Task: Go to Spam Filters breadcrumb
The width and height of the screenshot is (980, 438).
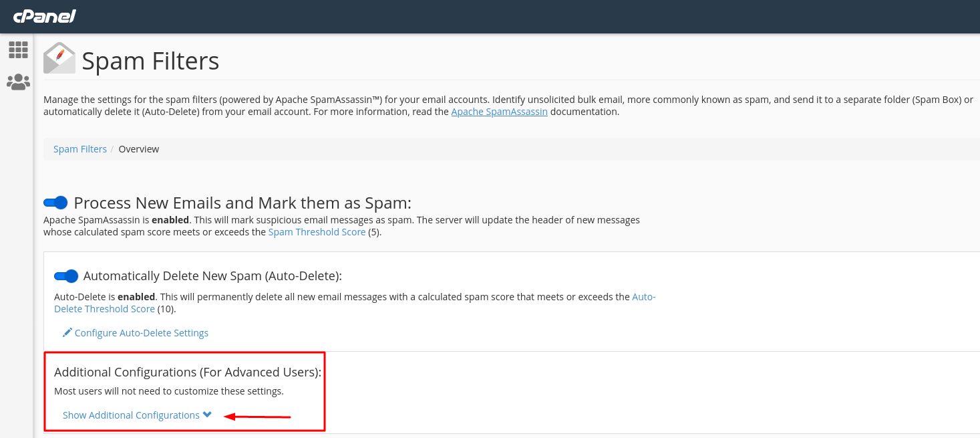Action: (x=80, y=149)
